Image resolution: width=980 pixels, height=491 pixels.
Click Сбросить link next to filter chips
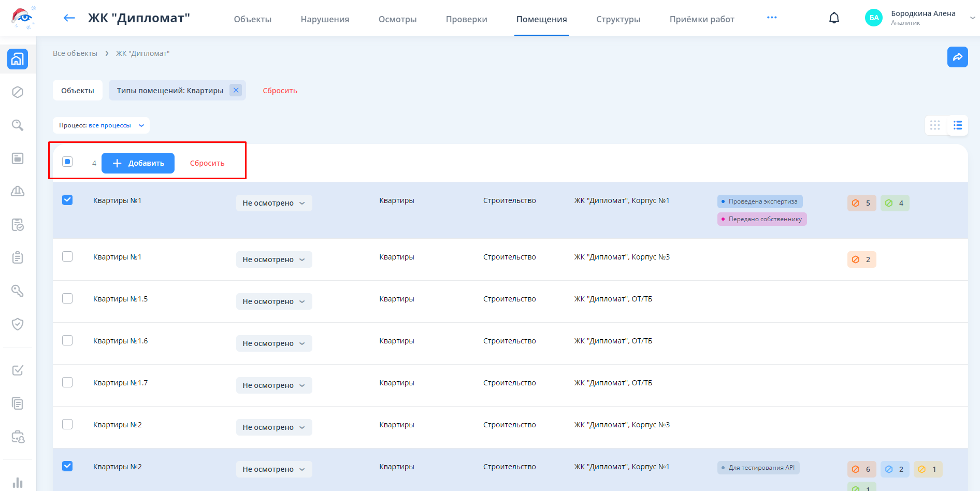(x=280, y=91)
